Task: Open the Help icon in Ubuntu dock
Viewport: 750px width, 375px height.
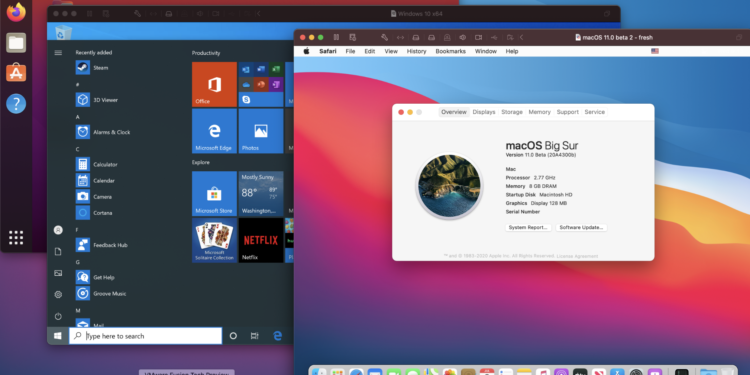Action: [x=16, y=103]
